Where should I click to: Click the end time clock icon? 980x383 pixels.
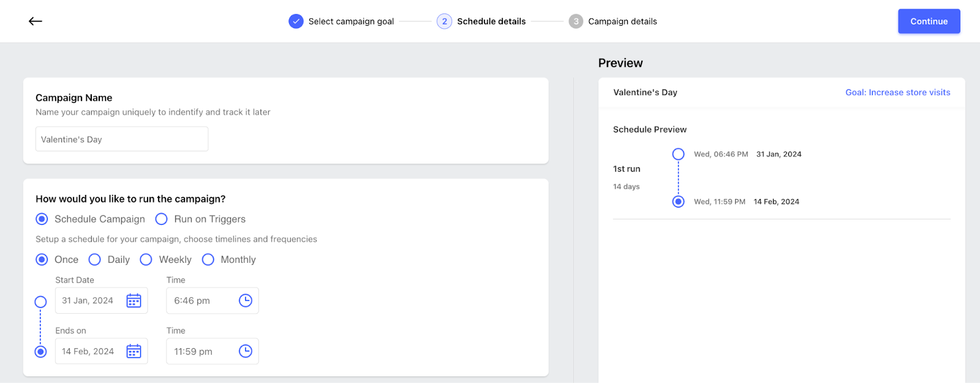[246, 351]
